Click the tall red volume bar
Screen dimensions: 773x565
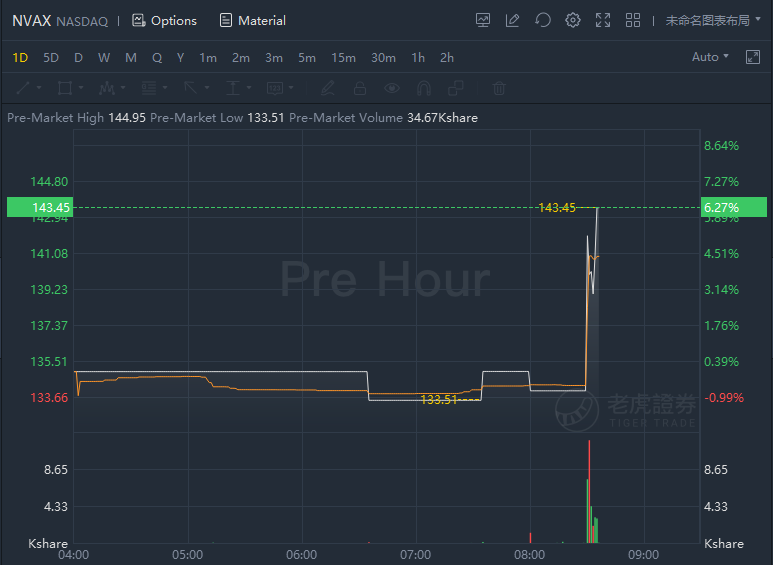(589, 491)
